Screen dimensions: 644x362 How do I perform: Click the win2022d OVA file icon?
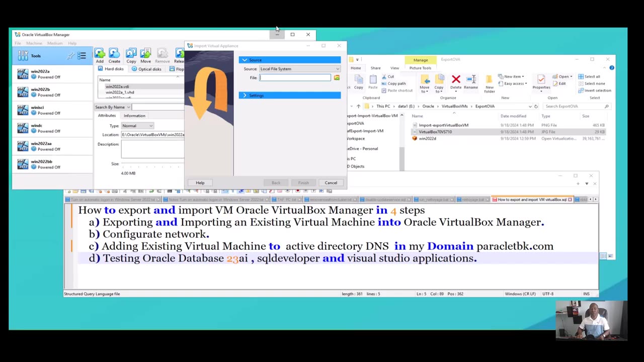click(415, 138)
